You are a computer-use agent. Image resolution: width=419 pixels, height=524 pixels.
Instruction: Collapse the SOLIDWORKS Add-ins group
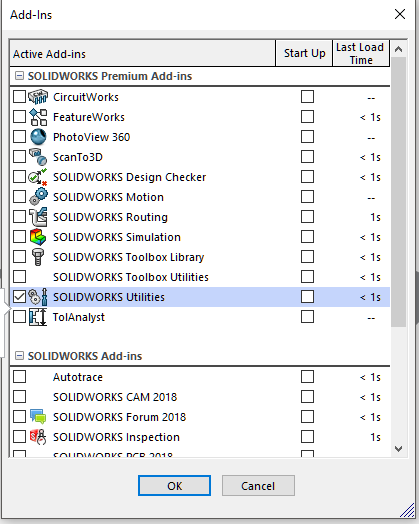pyautogui.click(x=19, y=356)
